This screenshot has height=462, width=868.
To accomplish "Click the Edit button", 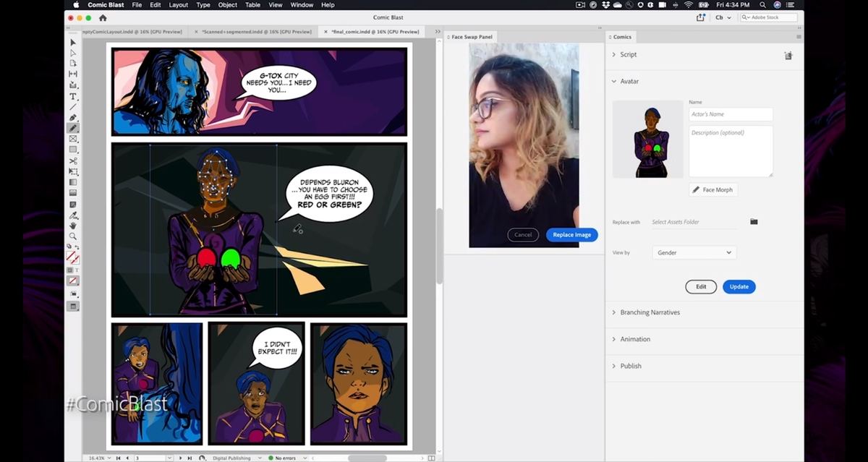I will (701, 286).
